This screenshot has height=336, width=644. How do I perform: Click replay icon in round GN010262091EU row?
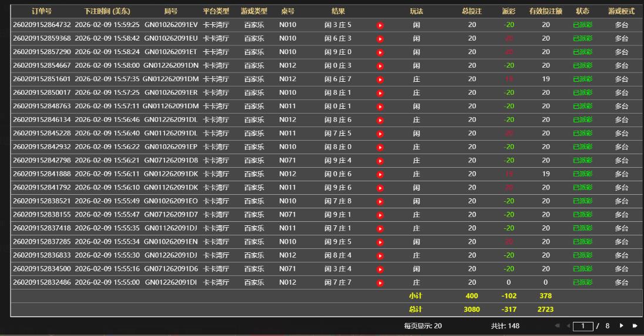pos(380,39)
